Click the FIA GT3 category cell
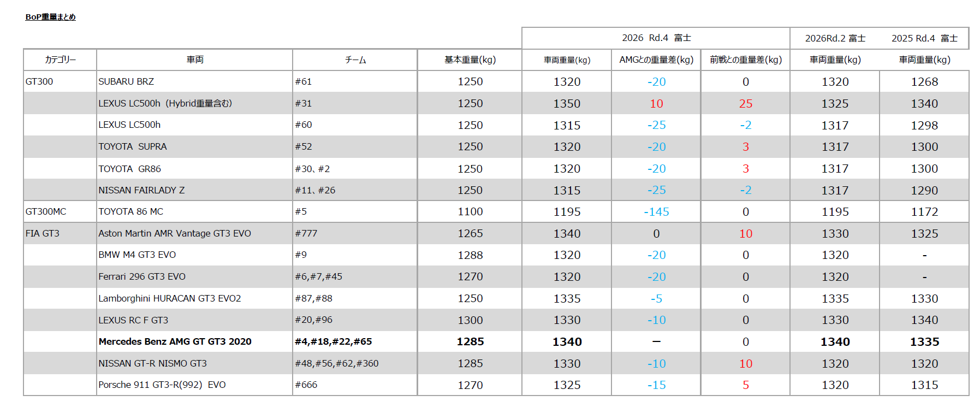 click(x=60, y=233)
